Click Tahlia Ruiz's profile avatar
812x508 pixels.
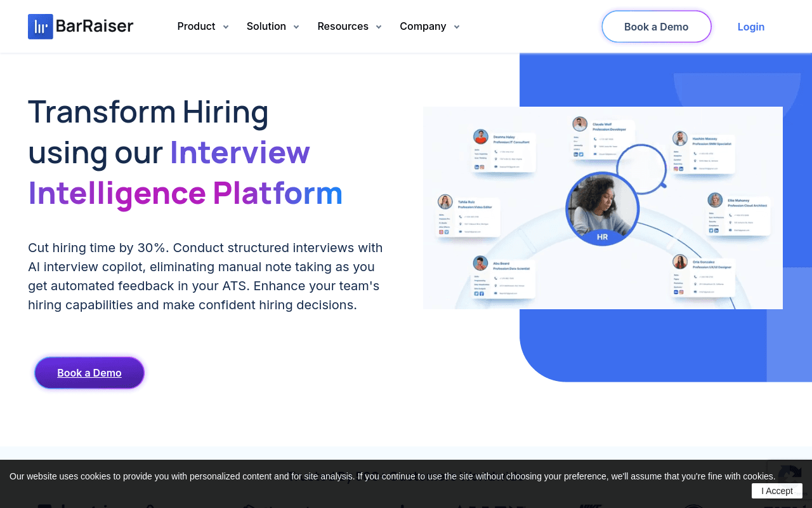pos(445,202)
